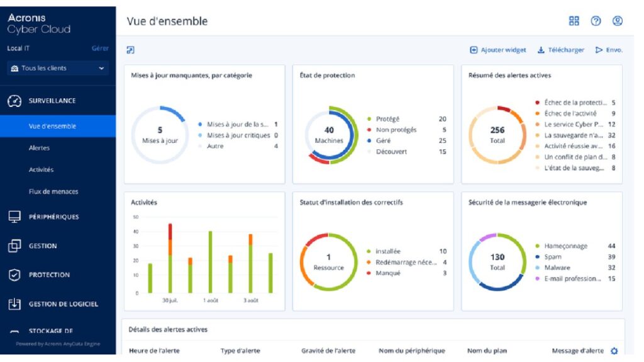This screenshot has height=362, width=644.
Task: Sort by Nom du plan column header
Action: pyautogui.click(x=487, y=351)
